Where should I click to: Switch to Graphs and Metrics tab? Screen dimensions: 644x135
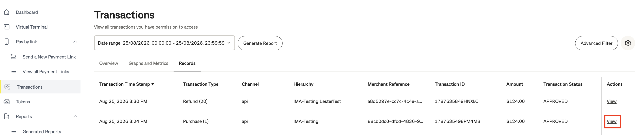pyautogui.click(x=148, y=63)
